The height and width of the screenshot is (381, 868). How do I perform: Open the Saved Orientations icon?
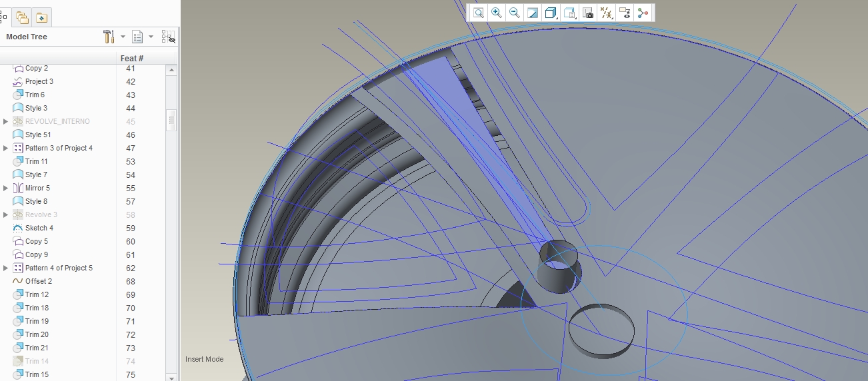click(569, 13)
